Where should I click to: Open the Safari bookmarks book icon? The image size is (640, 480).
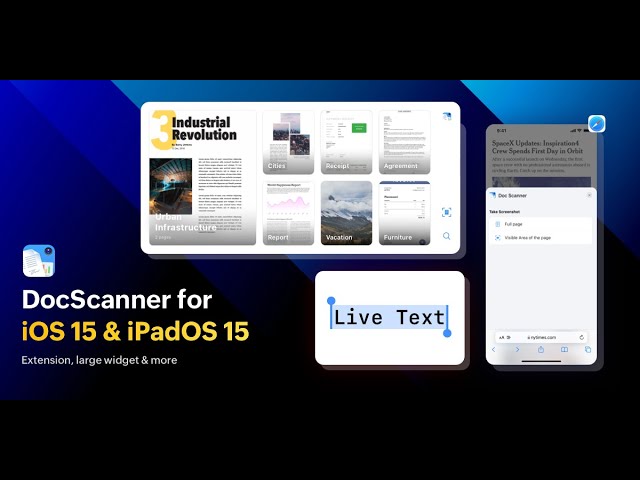tap(564, 350)
